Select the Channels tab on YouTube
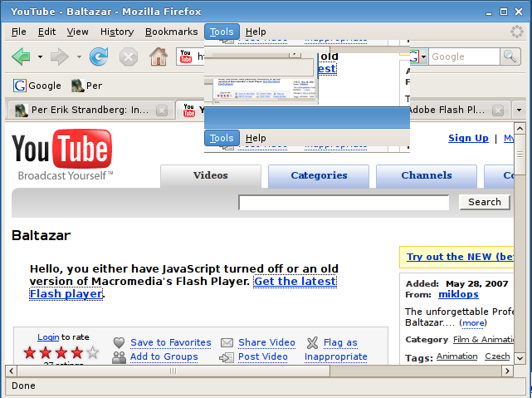This screenshot has width=532, height=398. pyautogui.click(x=427, y=175)
